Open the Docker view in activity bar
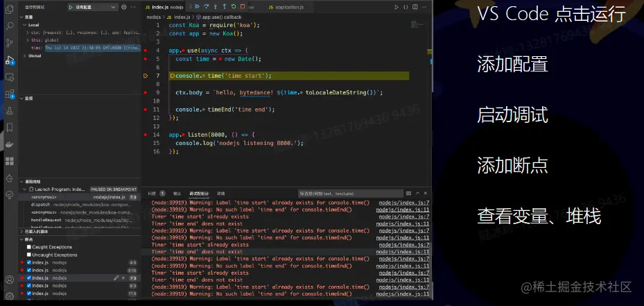 [x=10, y=144]
